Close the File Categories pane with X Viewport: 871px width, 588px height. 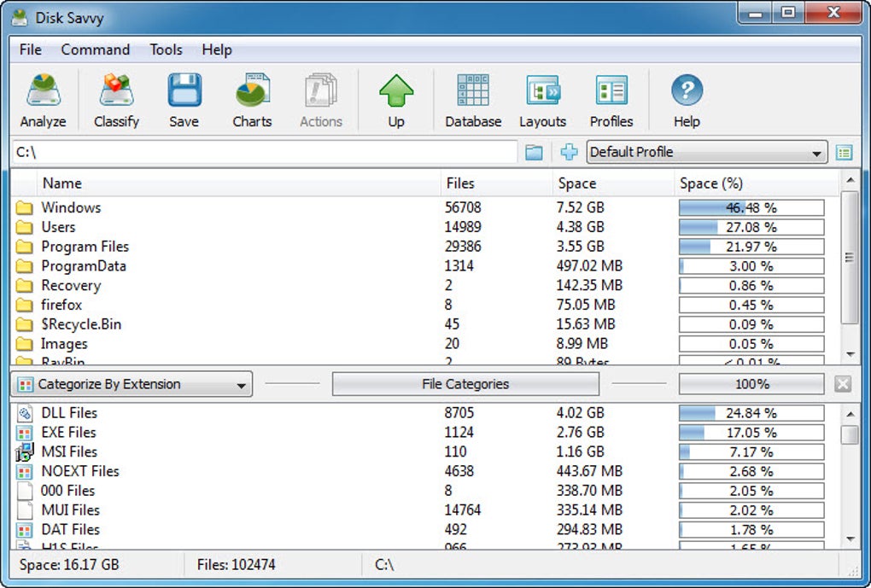tap(843, 384)
